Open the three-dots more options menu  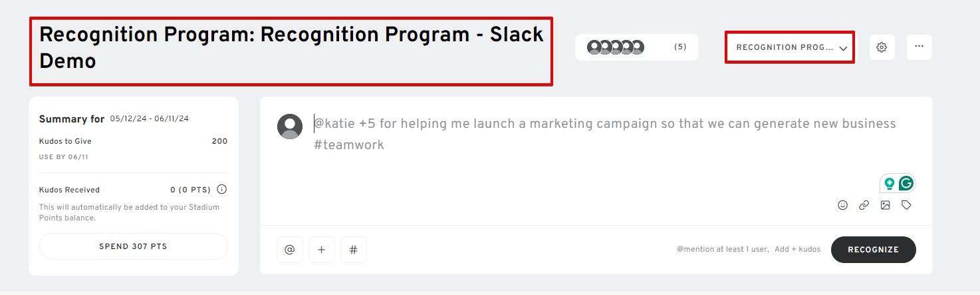(x=919, y=47)
